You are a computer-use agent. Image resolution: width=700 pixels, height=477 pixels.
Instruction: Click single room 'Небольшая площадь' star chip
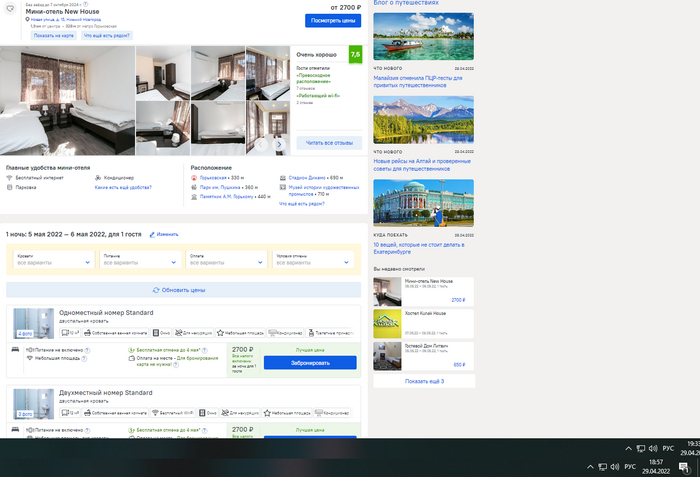241,333
